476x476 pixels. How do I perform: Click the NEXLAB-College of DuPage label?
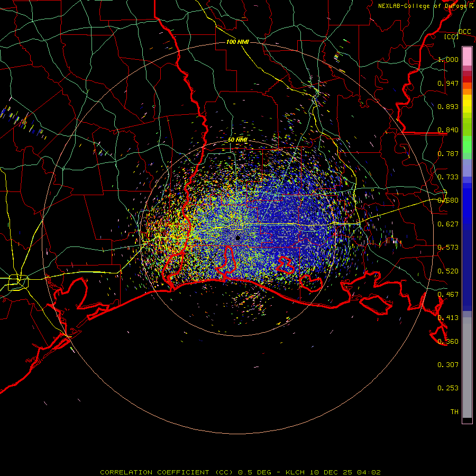pos(425,6)
